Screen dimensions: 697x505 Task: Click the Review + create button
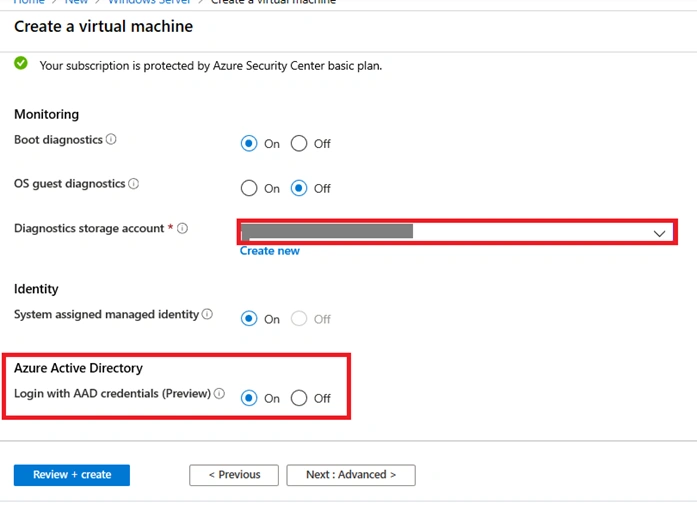coord(72,475)
